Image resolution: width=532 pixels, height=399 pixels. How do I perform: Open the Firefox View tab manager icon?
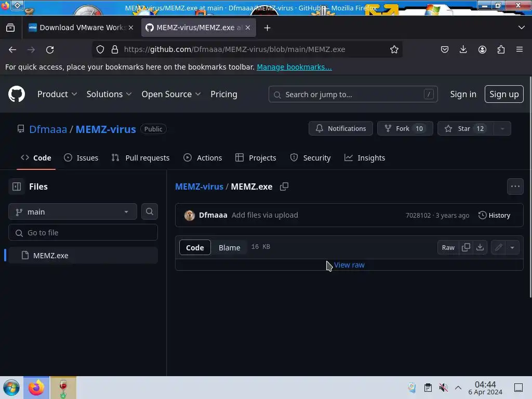[x=10, y=28]
